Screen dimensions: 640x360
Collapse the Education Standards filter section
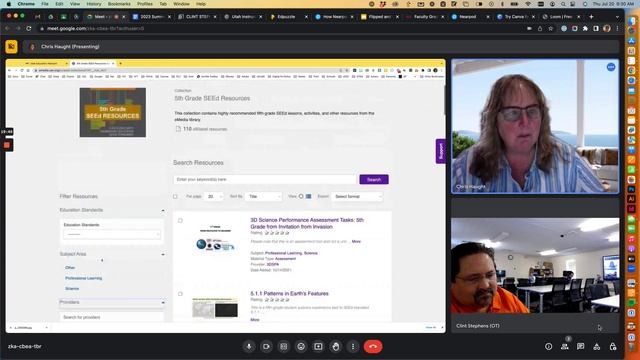pyautogui.click(x=163, y=210)
